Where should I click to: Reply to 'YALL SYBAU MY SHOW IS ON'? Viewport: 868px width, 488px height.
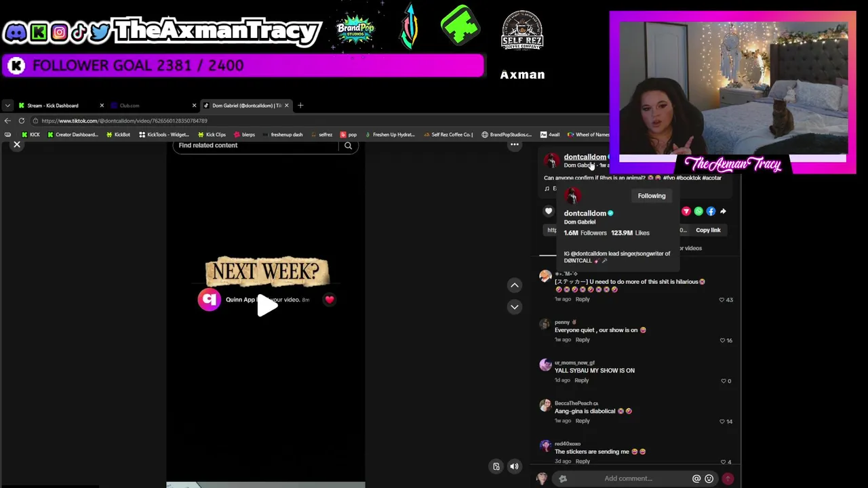point(582,380)
